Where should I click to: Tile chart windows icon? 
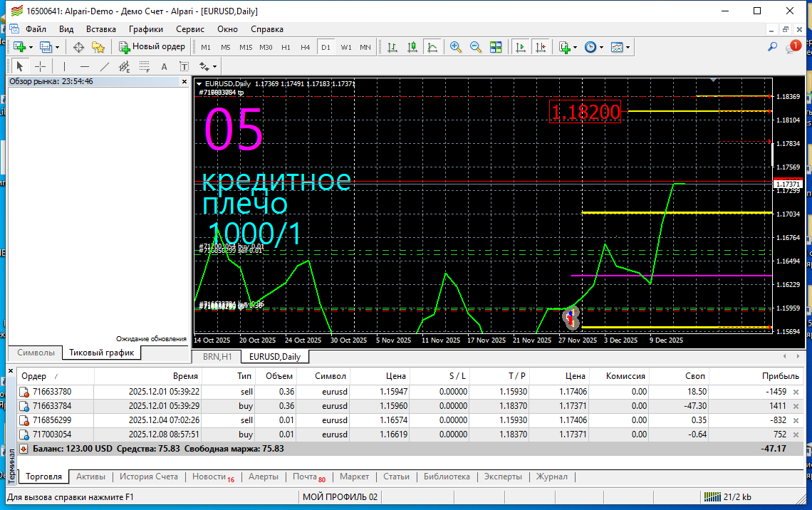coord(496,48)
